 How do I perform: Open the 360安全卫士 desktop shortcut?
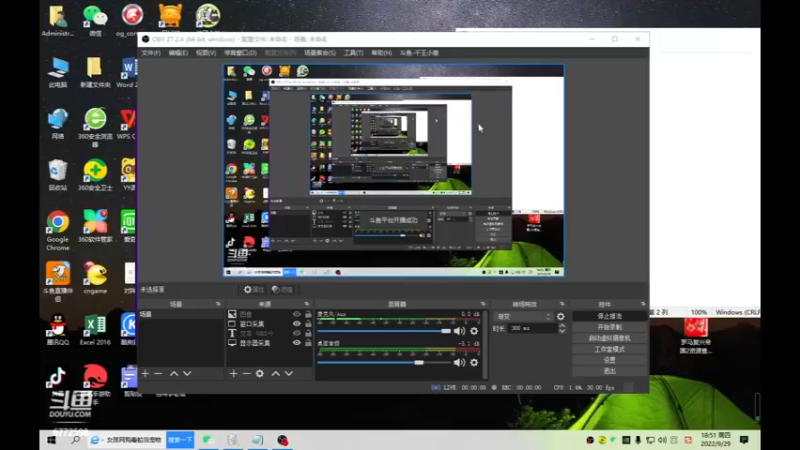pyautogui.click(x=95, y=175)
